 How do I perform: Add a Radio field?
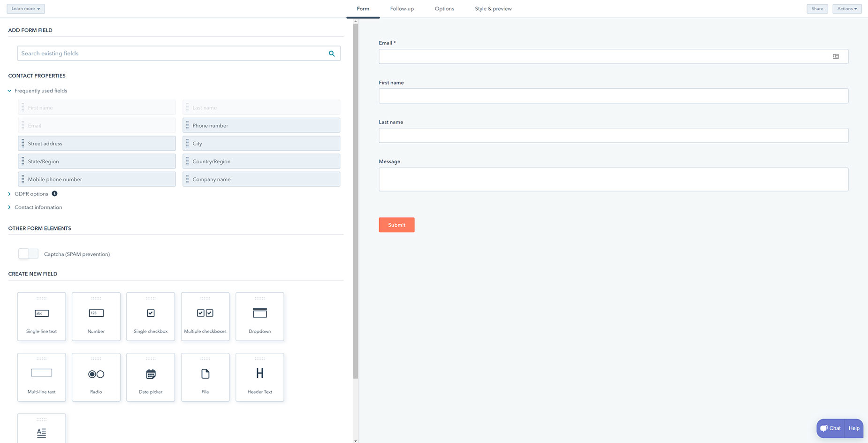96,377
